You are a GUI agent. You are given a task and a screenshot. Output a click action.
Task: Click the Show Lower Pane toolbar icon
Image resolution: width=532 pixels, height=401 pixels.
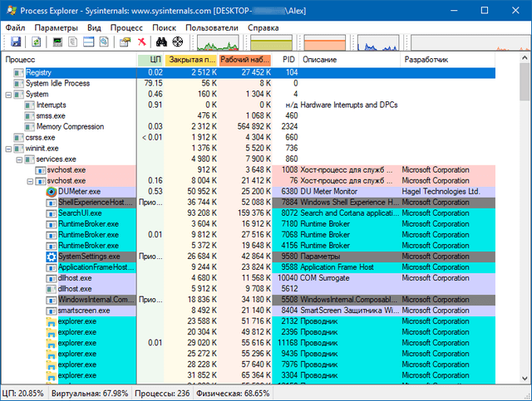coord(88,42)
